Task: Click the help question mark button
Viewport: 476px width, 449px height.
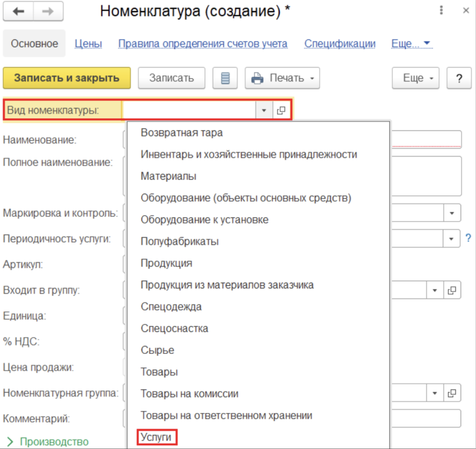Action: click(x=459, y=78)
